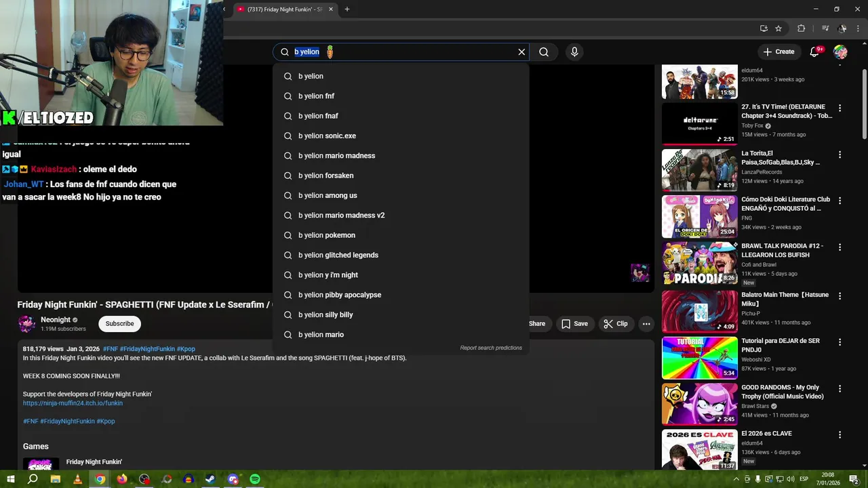Close the Friday Night Funkin' tab
The image size is (868, 488).
(331, 9)
